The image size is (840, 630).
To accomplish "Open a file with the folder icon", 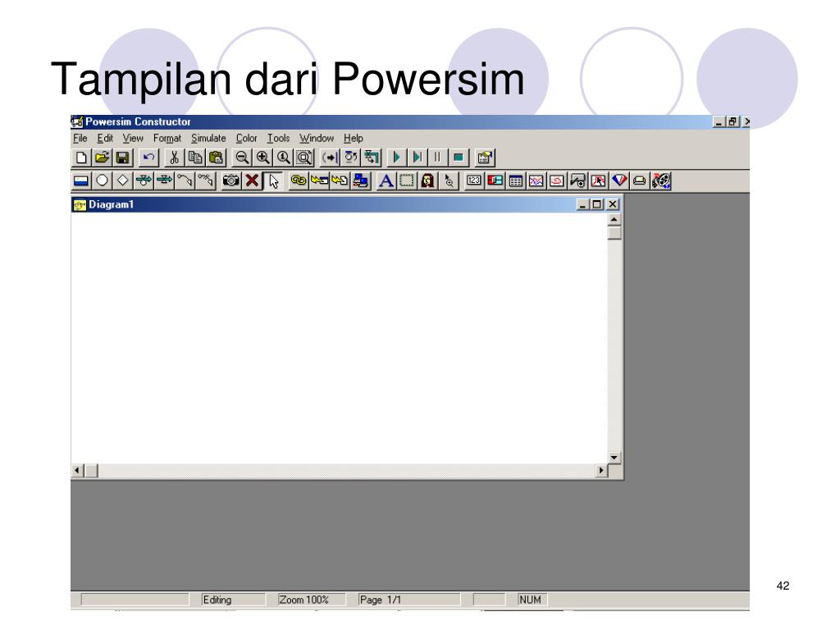I will 102,157.
